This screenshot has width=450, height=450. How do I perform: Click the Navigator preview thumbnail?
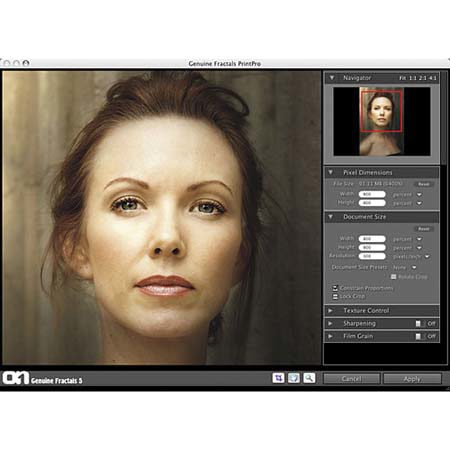coord(382,121)
